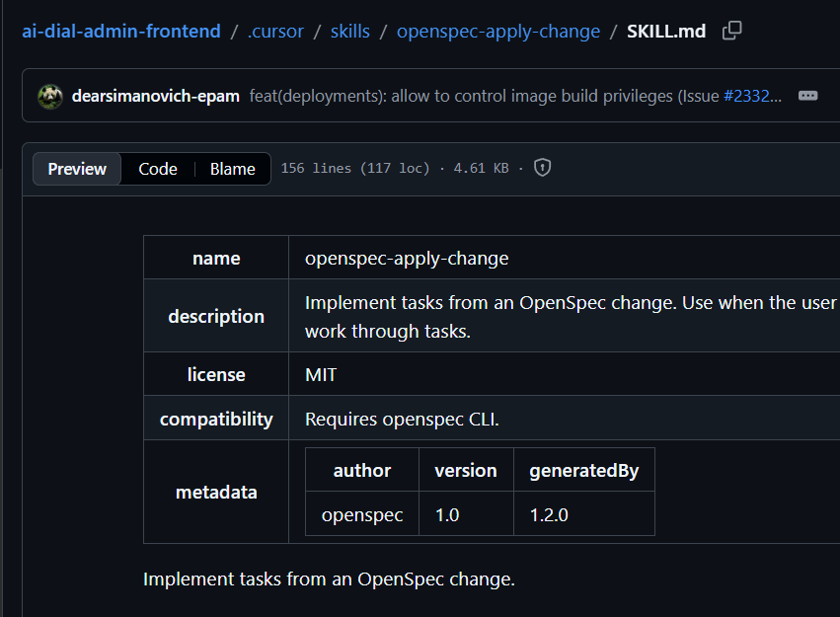Viewport: 840px width, 617px height.
Task: Open openspec-apply-change folder breadcrumb
Action: click(497, 32)
